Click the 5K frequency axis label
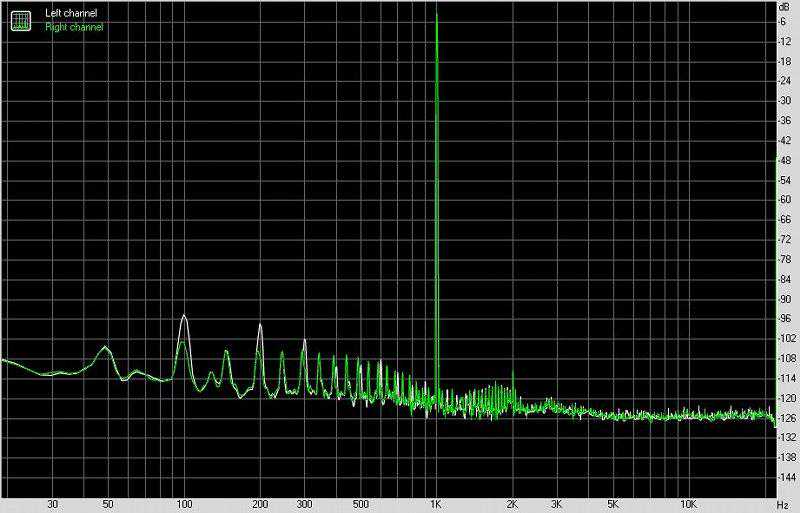The height and width of the screenshot is (513, 800). pyautogui.click(x=612, y=504)
